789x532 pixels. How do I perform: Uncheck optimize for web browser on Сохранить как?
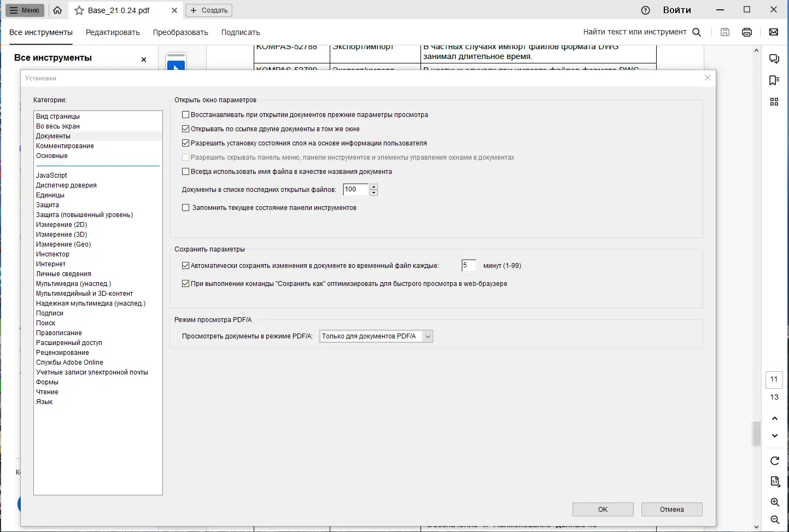tap(185, 284)
